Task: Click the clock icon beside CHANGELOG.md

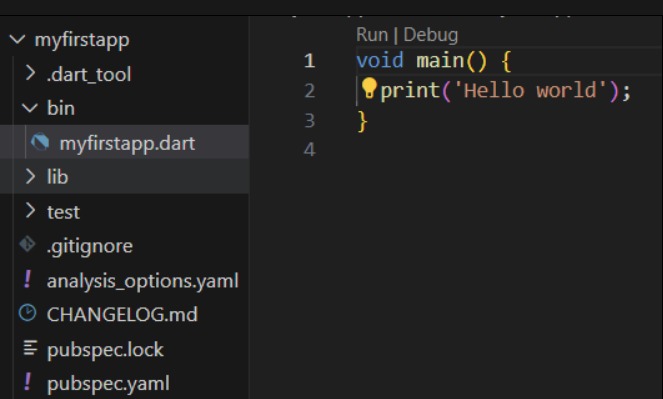Action: click(27, 313)
